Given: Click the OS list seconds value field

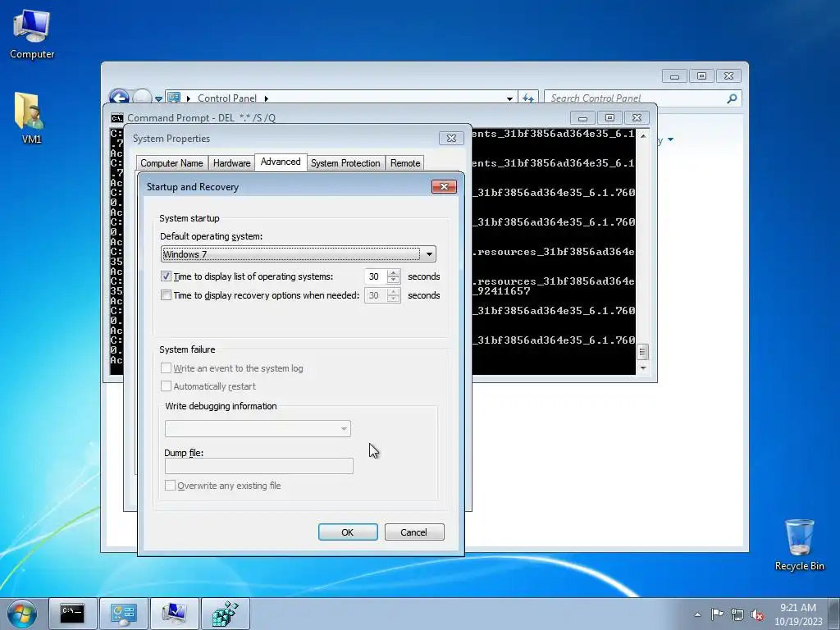Looking at the screenshot, I should click(x=376, y=276).
